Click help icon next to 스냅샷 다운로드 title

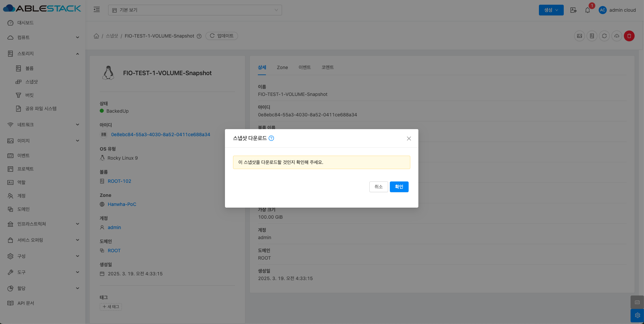271,138
